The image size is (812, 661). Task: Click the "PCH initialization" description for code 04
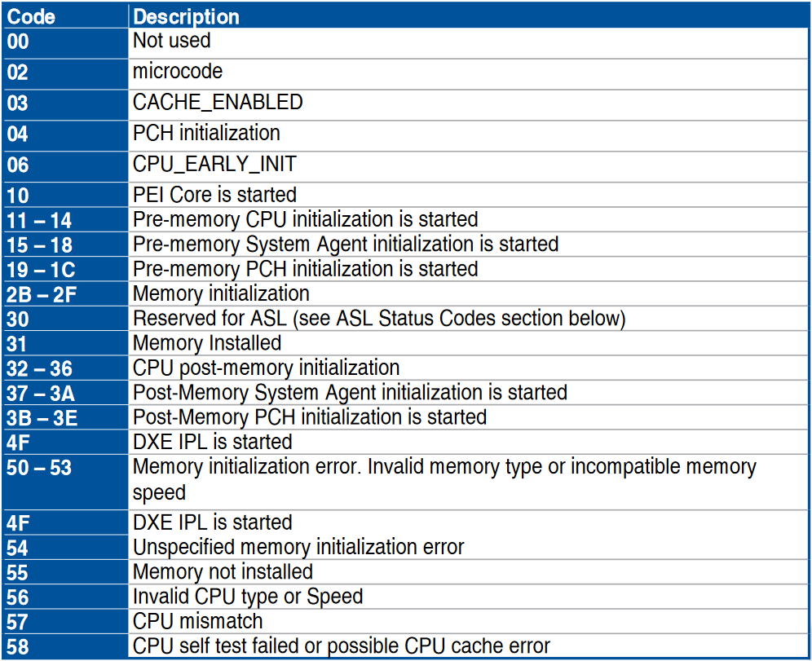[x=206, y=133]
